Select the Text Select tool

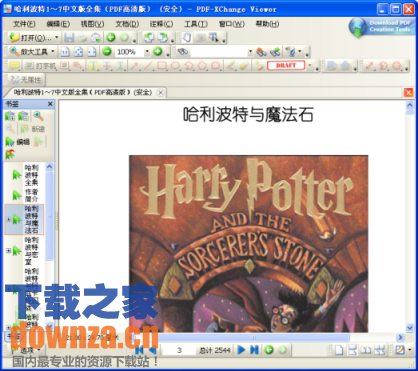tap(213, 37)
